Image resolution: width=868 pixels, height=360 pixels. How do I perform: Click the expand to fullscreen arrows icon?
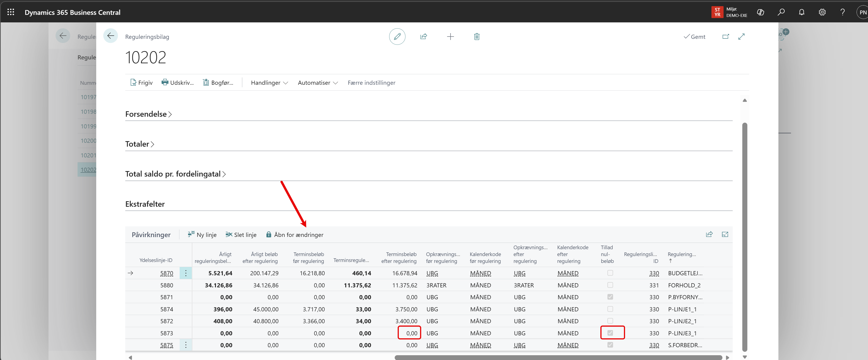coord(741,36)
